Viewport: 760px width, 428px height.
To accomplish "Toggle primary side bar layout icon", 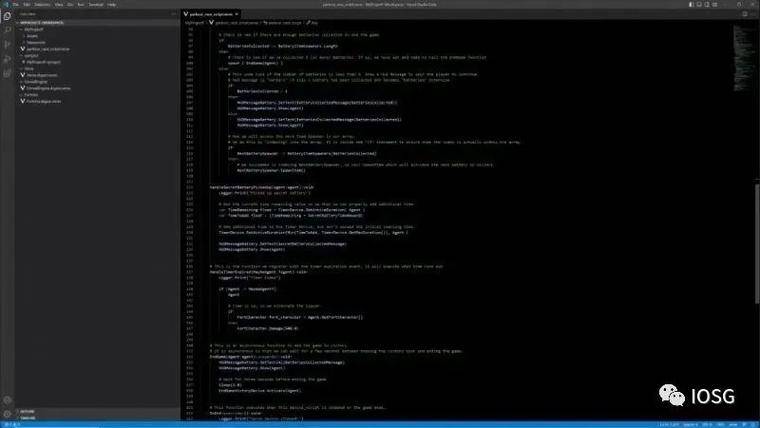I will pos(691,4).
